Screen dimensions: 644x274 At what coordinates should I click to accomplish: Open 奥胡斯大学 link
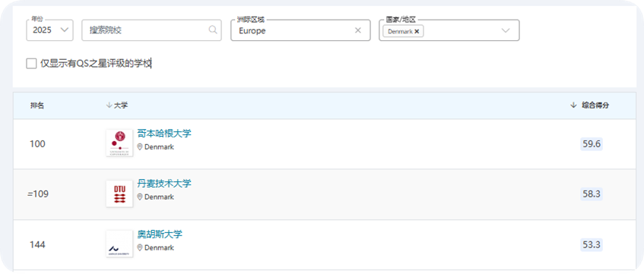[160, 235]
